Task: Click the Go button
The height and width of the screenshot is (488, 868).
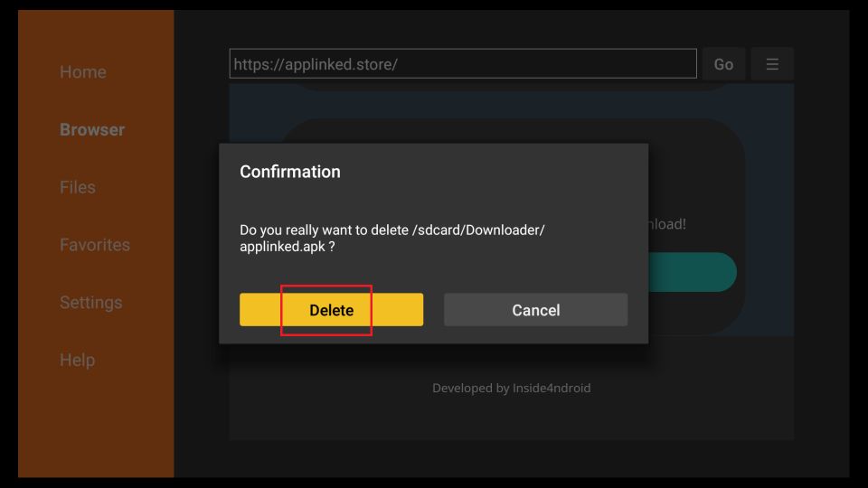Action: [723, 64]
